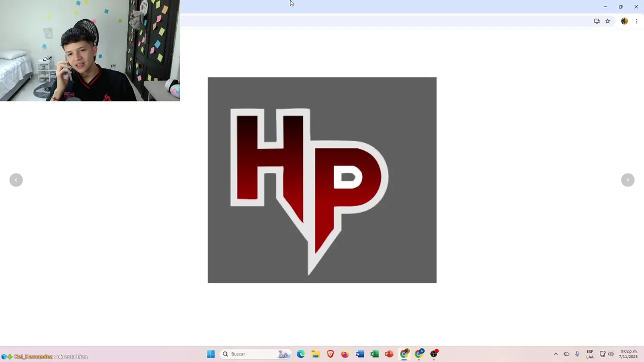Open the network status tray icon
Screen dimensions: 644x362
(603, 354)
